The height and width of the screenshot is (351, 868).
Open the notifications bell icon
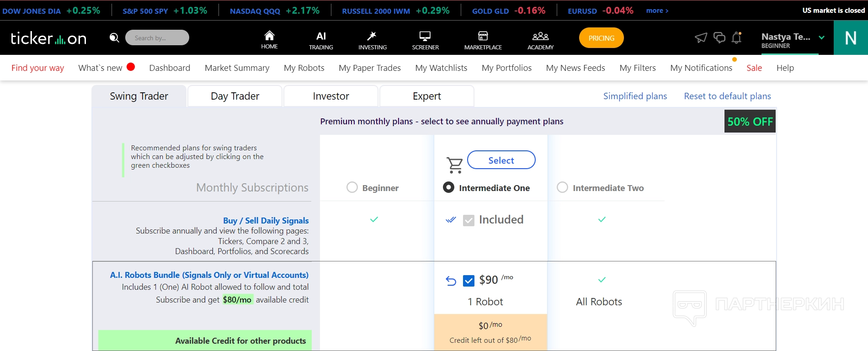736,38
